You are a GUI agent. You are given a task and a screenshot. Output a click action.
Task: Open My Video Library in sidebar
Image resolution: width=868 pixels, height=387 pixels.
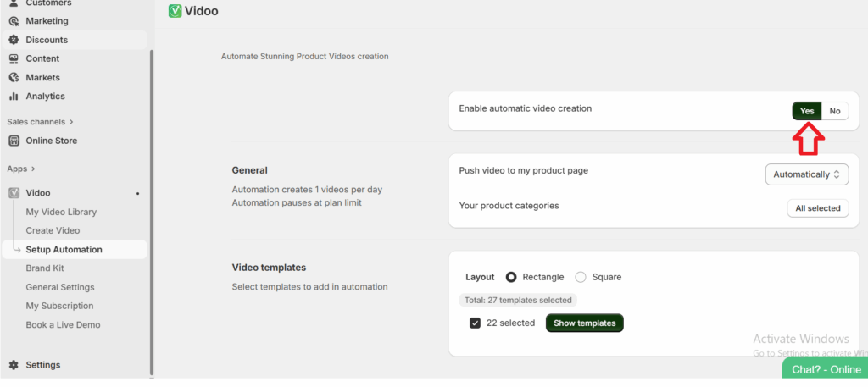tap(61, 212)
